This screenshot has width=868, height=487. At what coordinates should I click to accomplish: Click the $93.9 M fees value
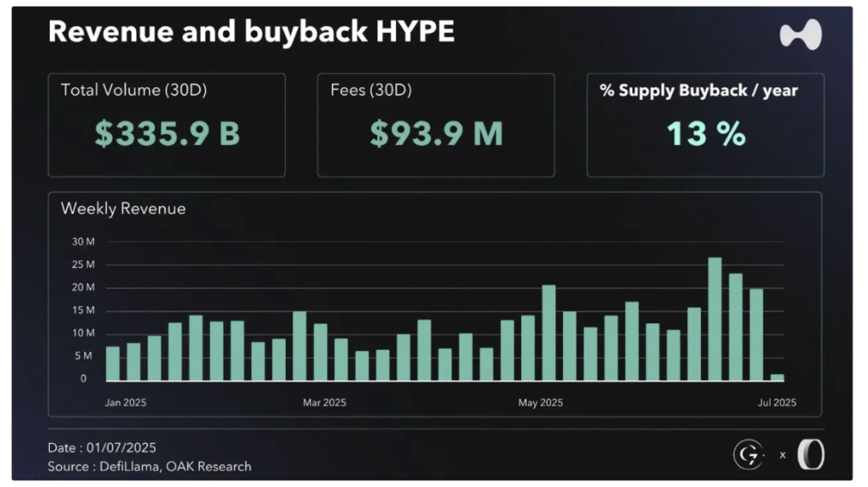click(437, 134)
